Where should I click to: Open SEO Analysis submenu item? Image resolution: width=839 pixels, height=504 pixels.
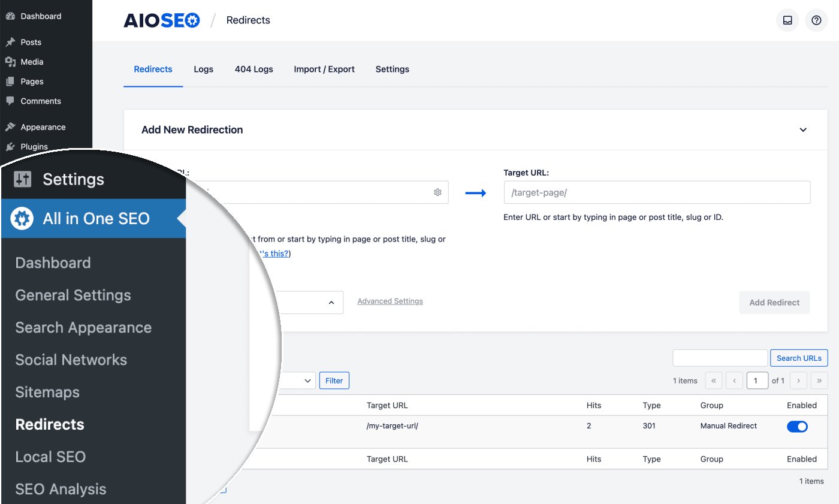61,490
